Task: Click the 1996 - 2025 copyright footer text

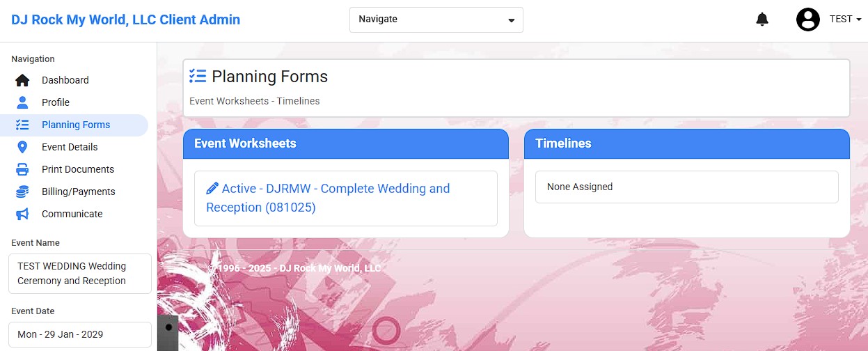Action: point(294,268)
